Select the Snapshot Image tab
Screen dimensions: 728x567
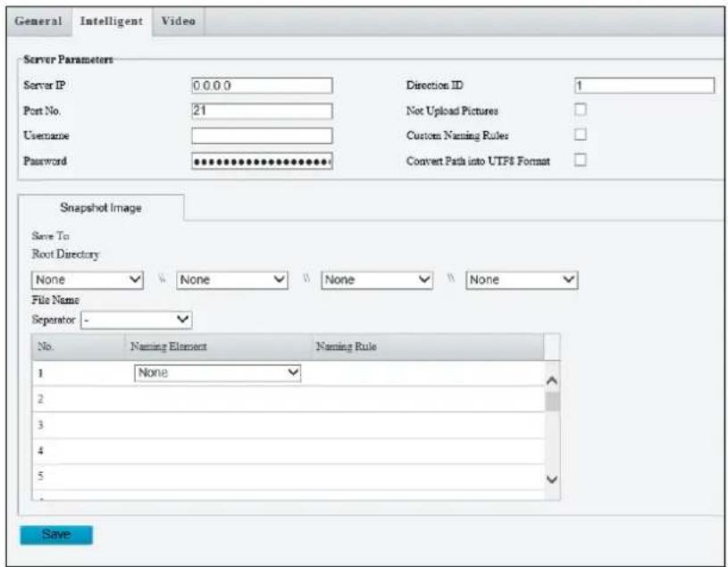[x=101, y=208]
